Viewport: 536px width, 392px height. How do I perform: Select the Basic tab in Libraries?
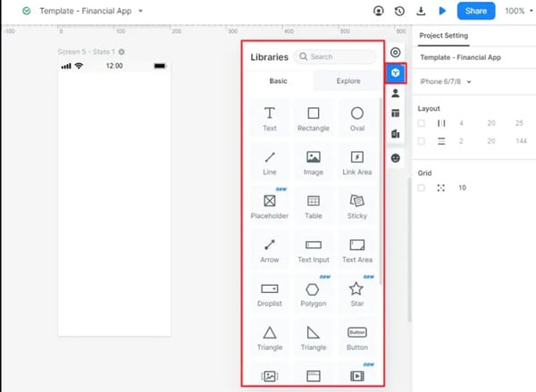tap(278, 81)
